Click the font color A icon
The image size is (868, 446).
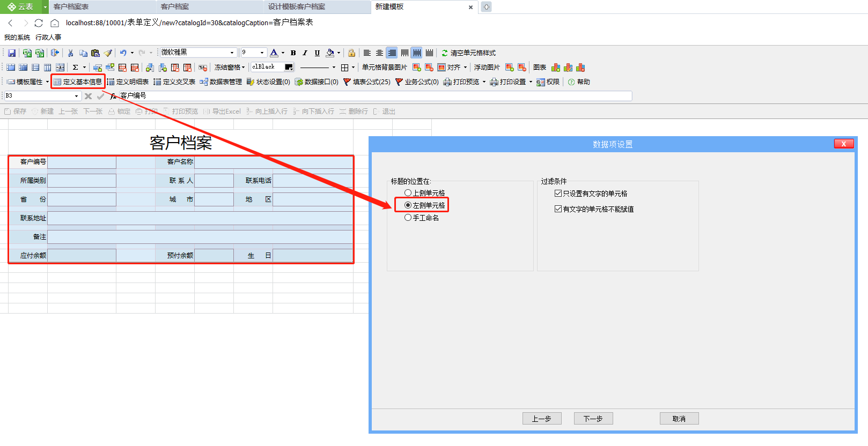click(274, 53)
